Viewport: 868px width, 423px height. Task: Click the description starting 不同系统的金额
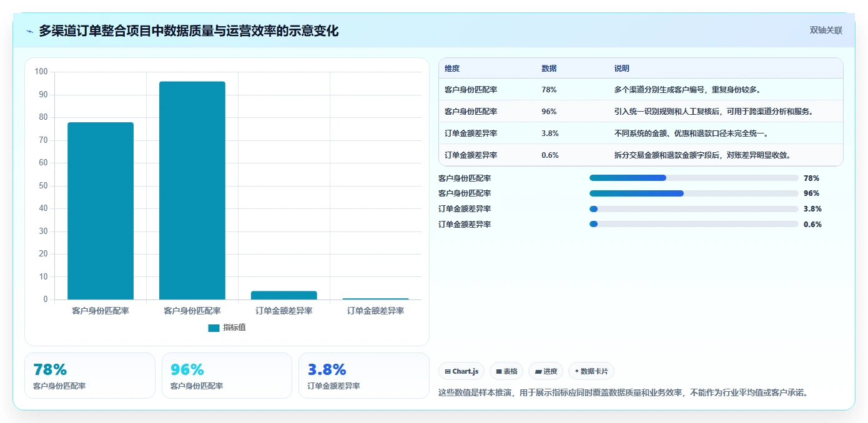pyautogui.click(x=691, y=134)
